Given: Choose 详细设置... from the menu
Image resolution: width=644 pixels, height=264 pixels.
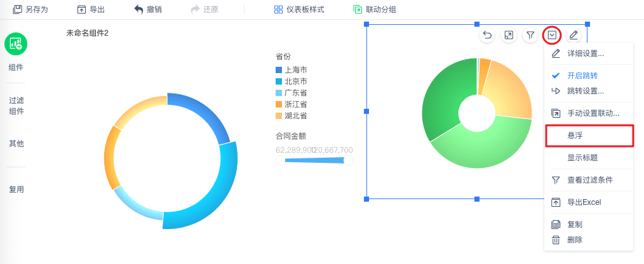Looking at the screenshot, I should click(x=588, y=53).
